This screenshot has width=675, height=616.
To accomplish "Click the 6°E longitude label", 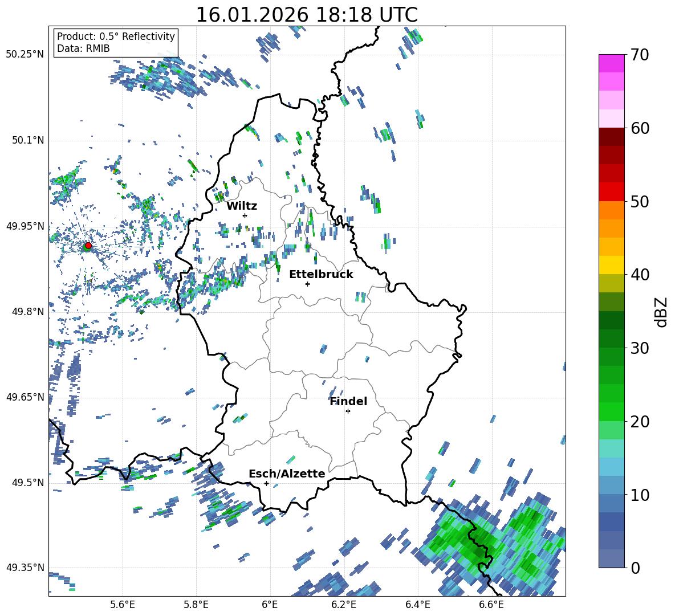I will coord(270,605).
